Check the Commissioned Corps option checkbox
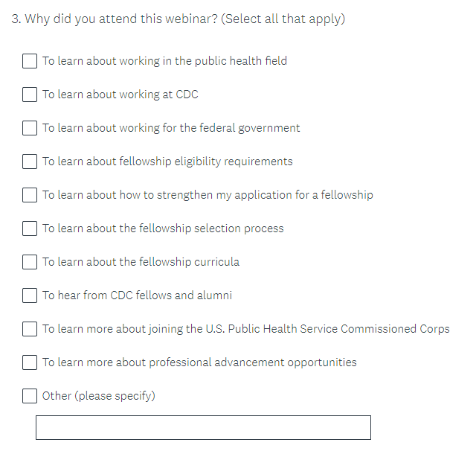This screenshot has height=457, width=476. coord(30,329)
